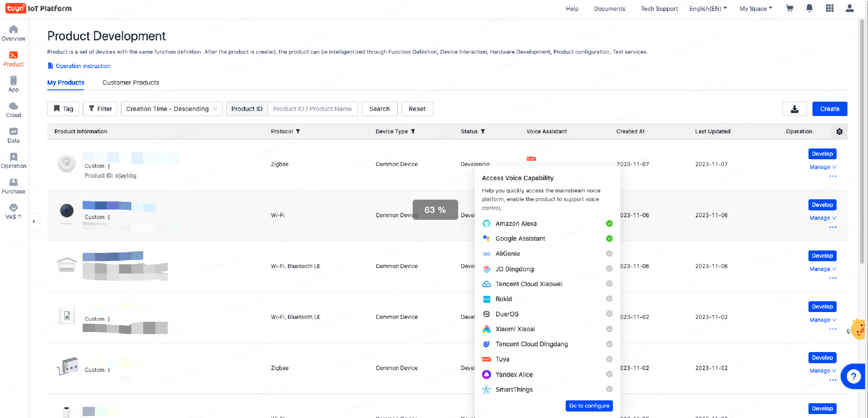
Task: Toggle the Google Assistant check mark
Action: (x=609, y=239)
